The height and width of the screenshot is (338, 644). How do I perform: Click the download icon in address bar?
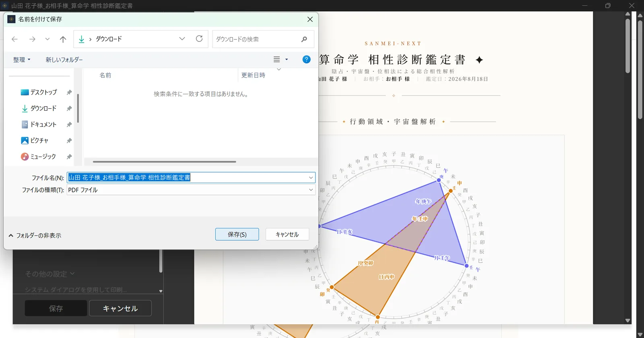coord(81,39)
